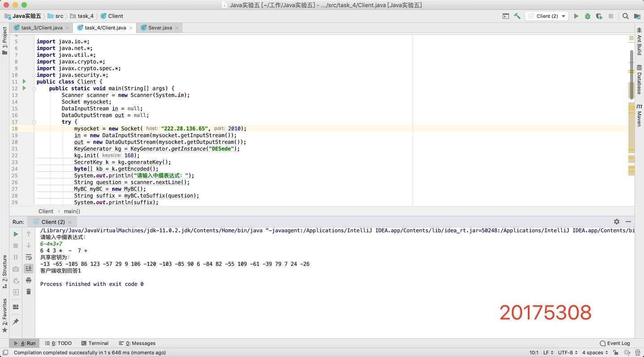This screenshot has height=357, width=644.
Task: Click the show tool windows icon in status bar corner
Action: [x=4, y=353]
